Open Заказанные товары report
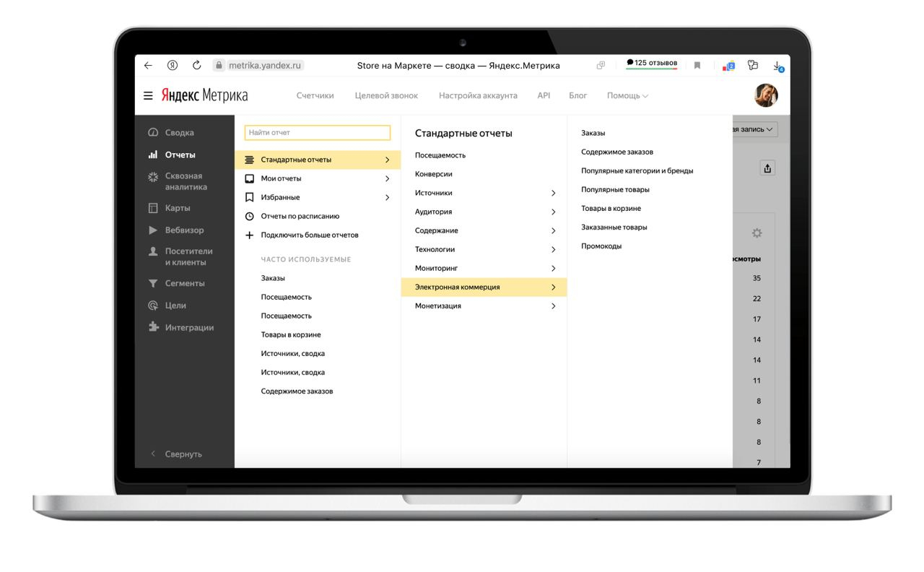This screenshot has width=924, height=572. (x=614, y=227)
